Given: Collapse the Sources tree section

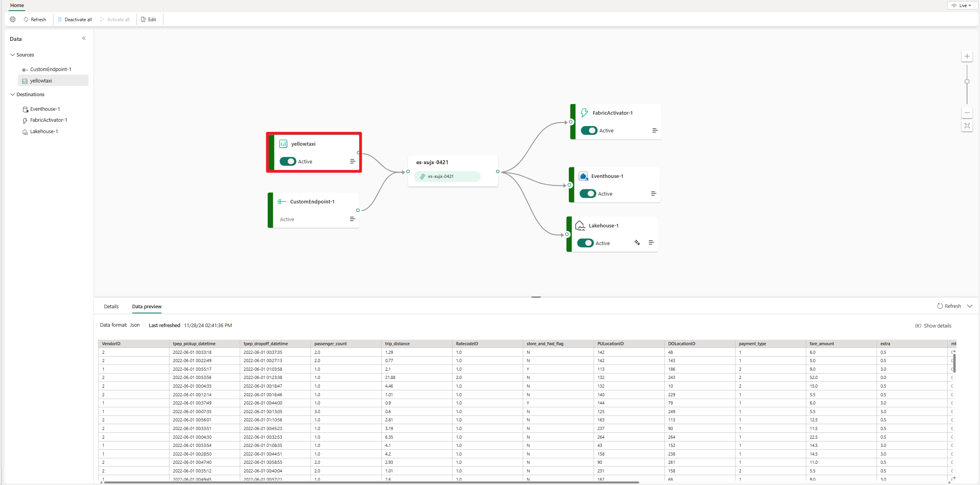Looking at the screenshot, I should (x=13, y=55).
